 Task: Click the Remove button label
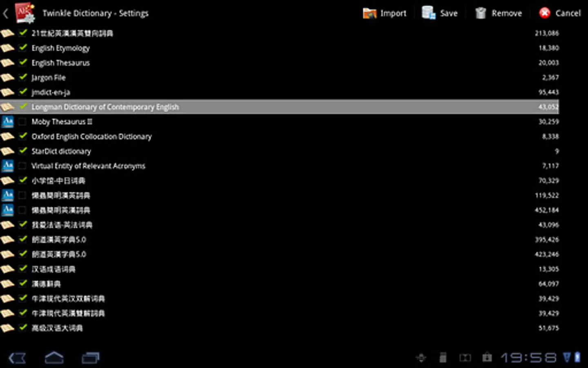[507, 13]
